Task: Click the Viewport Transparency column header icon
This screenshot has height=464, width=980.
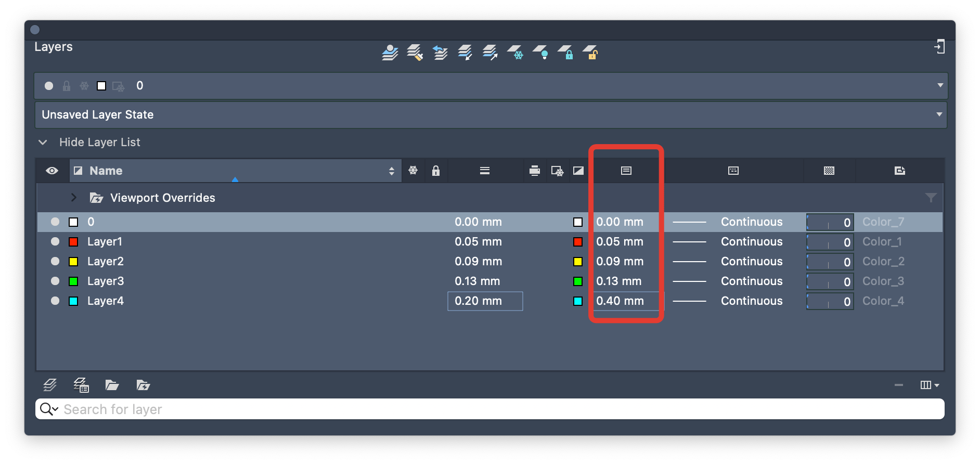Action: click(829, 171)
